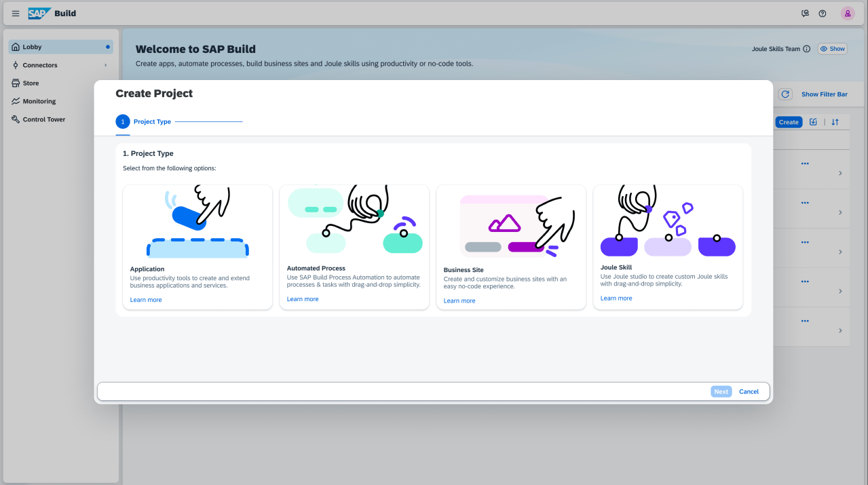Expand the fifth project row chevron
Image resolution: width=868 pixels, height=485 pixels.
pos(840,330)
